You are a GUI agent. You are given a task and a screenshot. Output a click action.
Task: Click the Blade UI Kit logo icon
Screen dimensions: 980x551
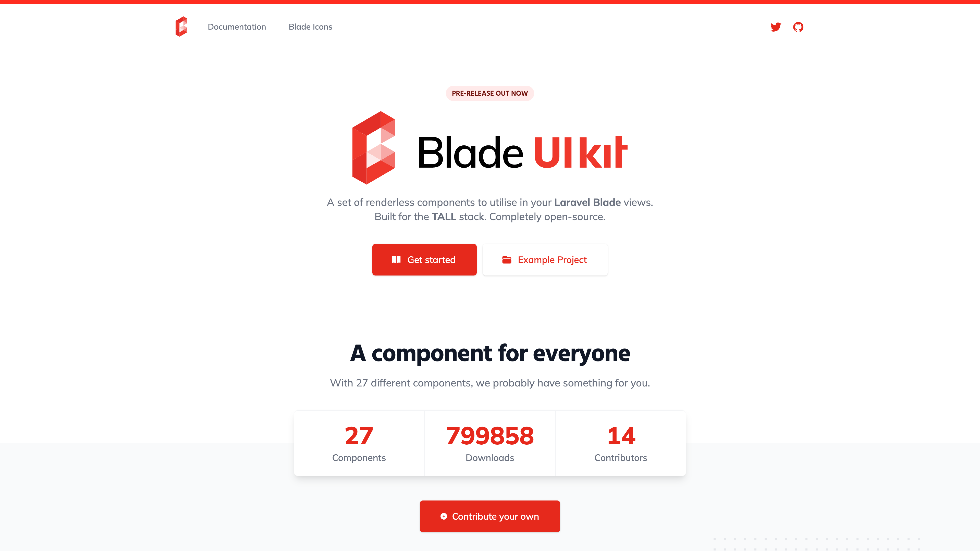[x=182, y=27]
